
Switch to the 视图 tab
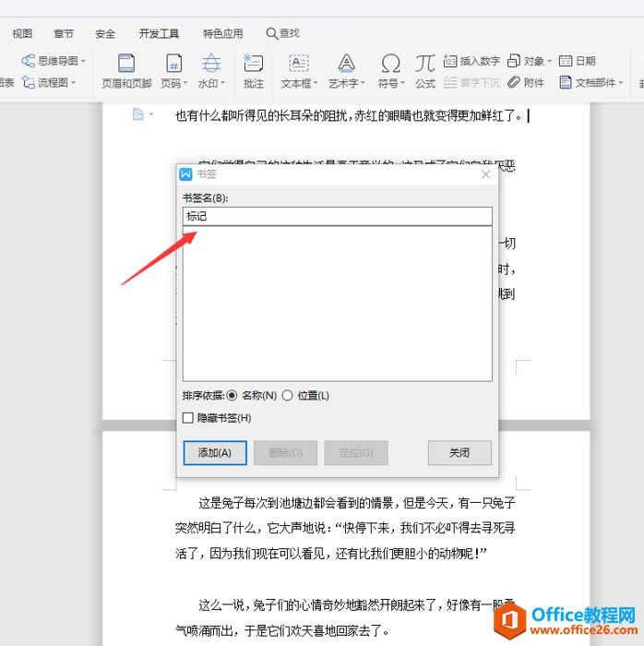[22, 33]
